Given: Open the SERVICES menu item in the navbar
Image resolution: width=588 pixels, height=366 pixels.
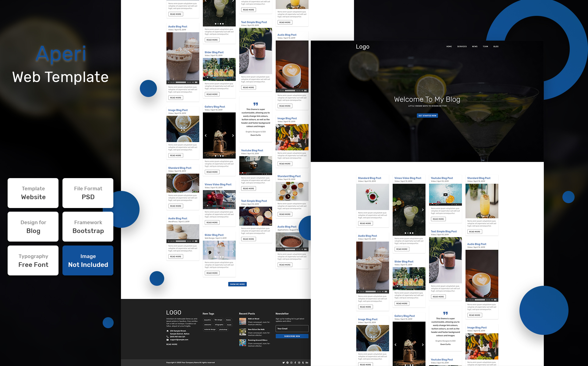Looking at the screenshot, I should click(x=462, y=46).
